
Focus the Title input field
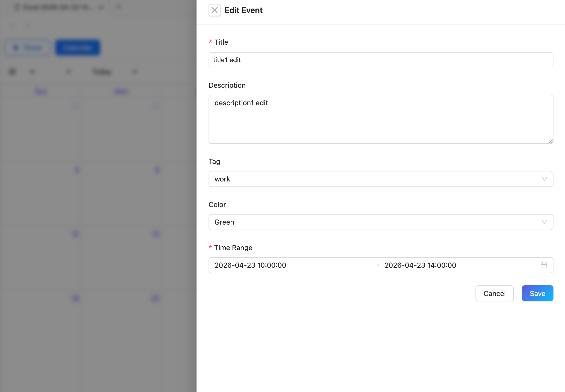click(381, 60)
